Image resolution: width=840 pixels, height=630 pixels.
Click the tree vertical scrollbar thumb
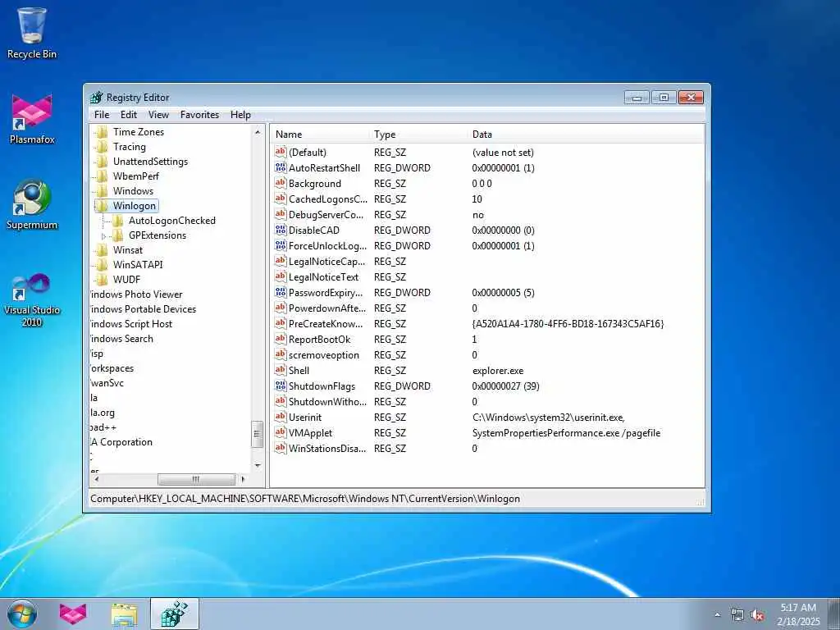(257, 434)
